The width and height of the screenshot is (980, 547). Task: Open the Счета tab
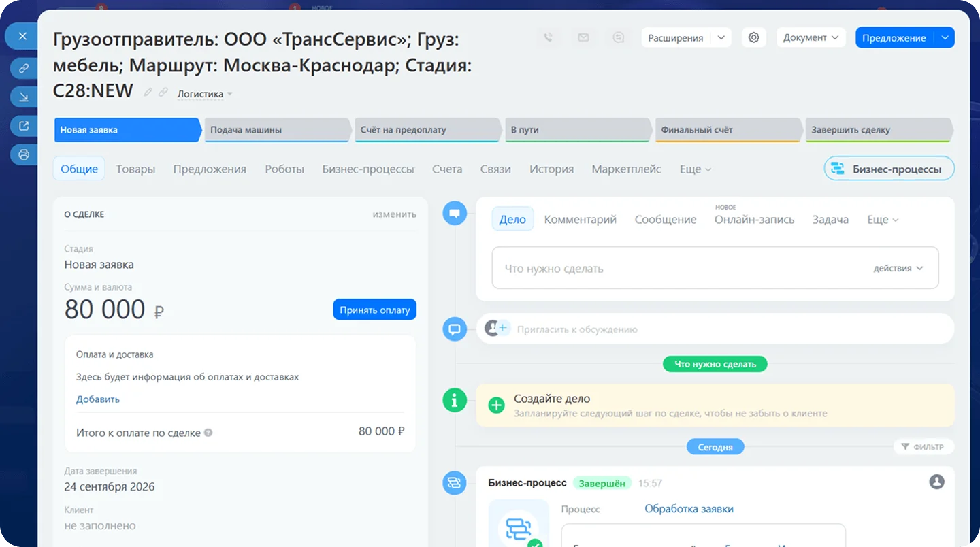pyautogui.click(x=447, y=169)
